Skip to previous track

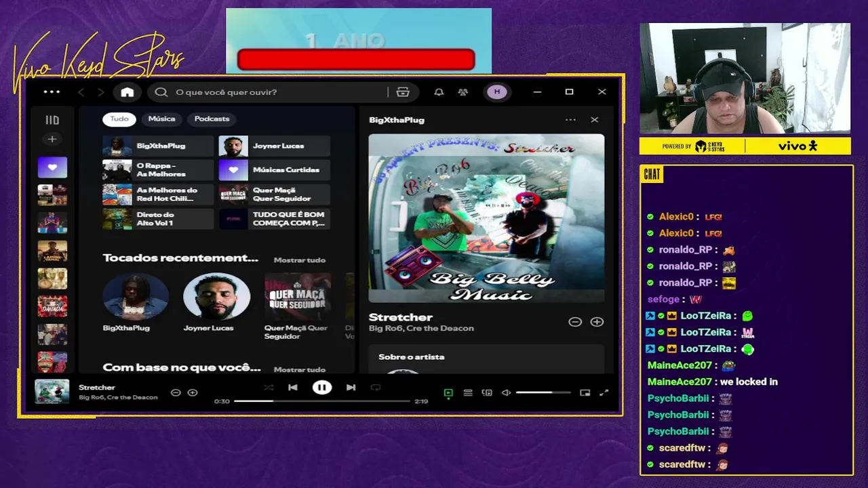[x=293, y=388]
